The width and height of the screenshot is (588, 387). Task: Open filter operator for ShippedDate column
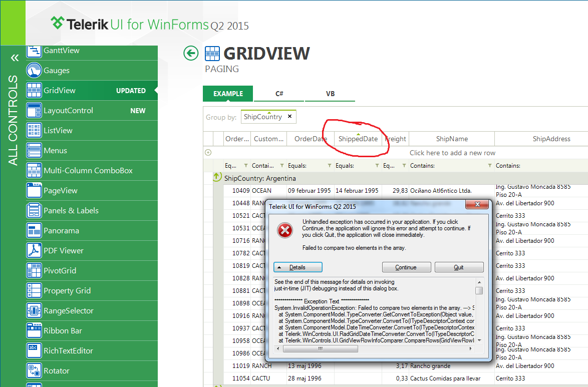click(377, 165)
